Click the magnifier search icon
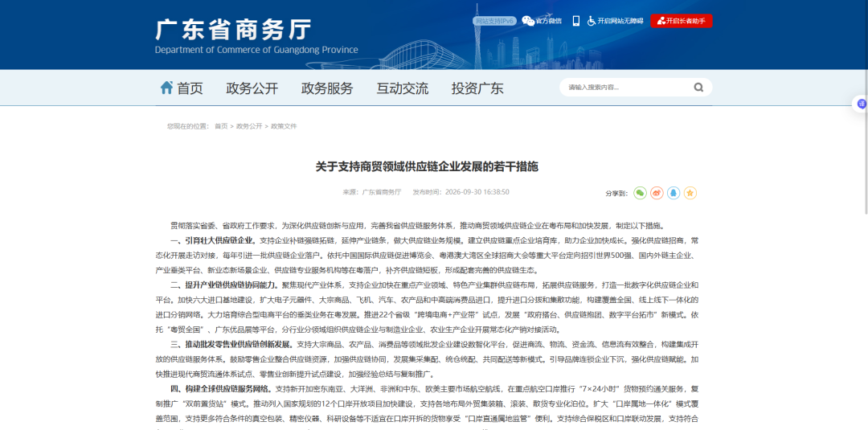The image size is (868, 430). (x=698, y=88)
